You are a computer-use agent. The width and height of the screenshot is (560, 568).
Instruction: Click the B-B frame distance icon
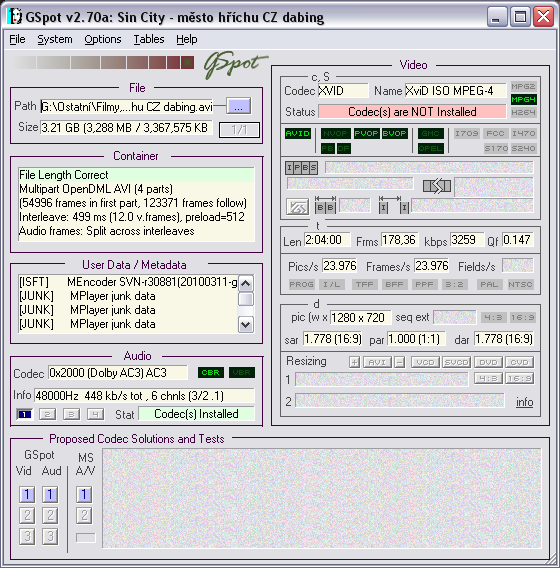coord(325,205)
